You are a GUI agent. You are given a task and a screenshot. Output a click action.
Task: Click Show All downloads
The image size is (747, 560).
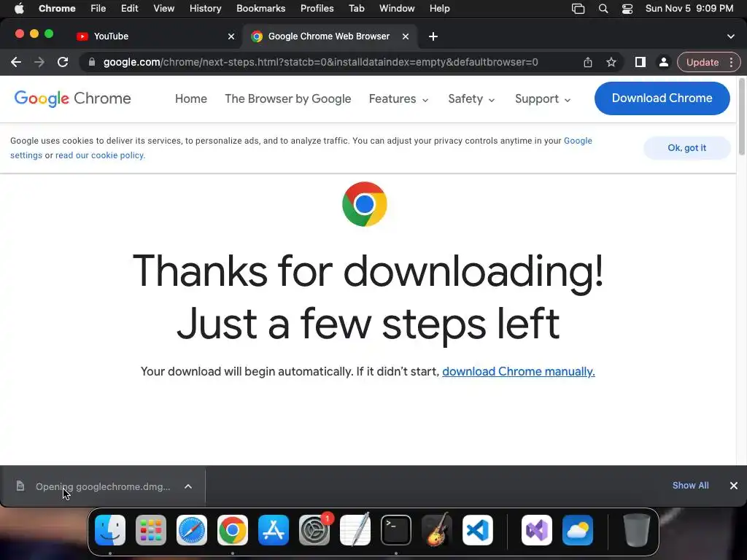pyautogui.click(x=690, y=485)
